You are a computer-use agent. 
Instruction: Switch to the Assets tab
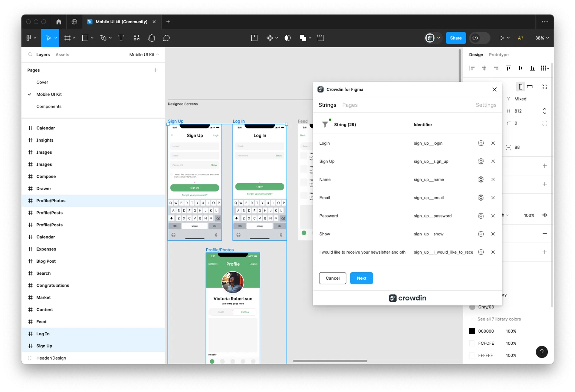click(62, 55)
